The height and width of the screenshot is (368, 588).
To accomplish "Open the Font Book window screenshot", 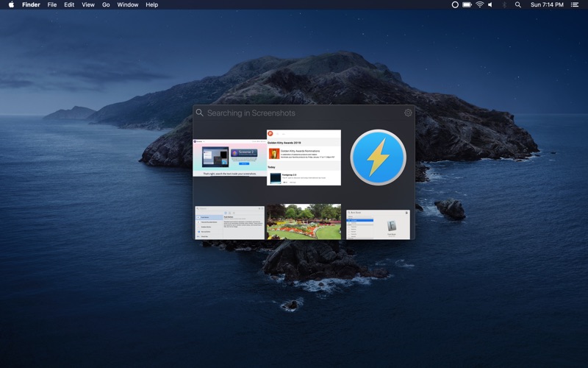I will (x=378, y=224).
